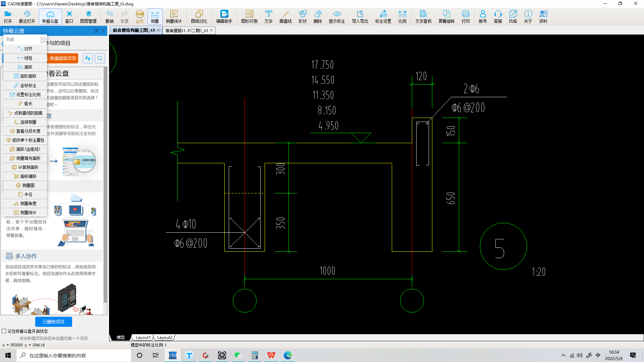The height and width of the screenshot is (362, 644).
Task: Close the 快看云盘 panel
Action: 103,31
